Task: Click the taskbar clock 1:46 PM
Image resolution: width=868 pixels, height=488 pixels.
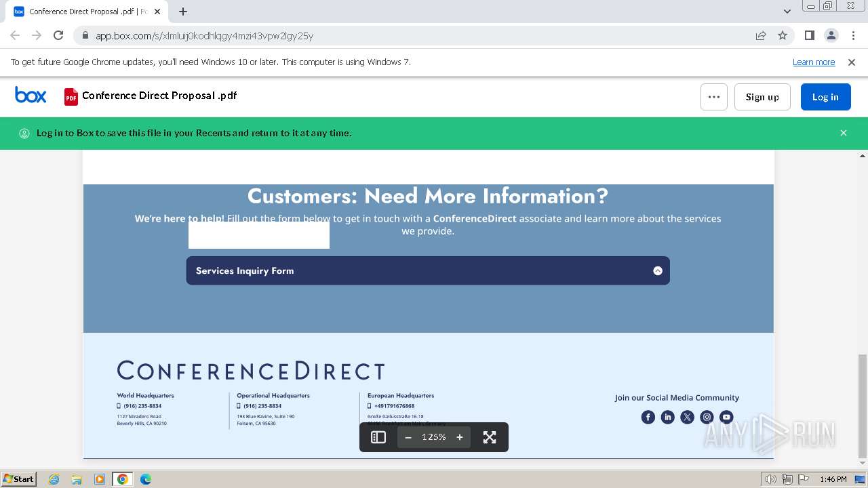Action: (833, 479)
